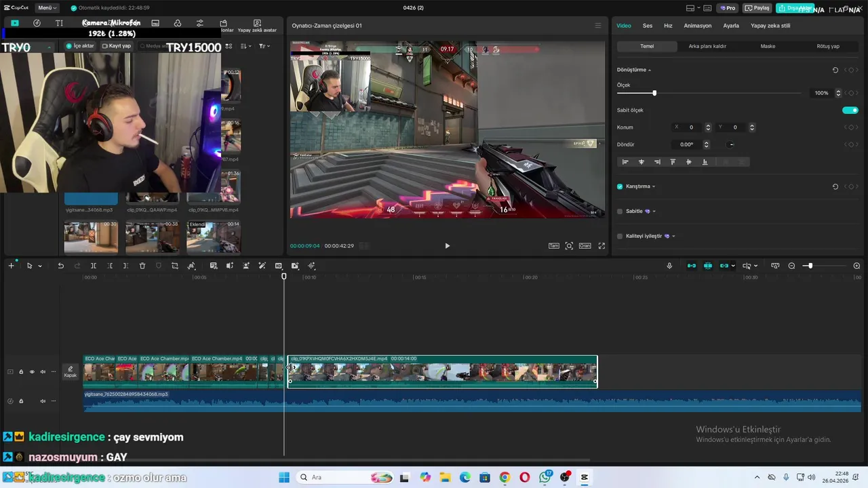Expand the Kaliteyi iyileştir section arrow

point(673,236)
